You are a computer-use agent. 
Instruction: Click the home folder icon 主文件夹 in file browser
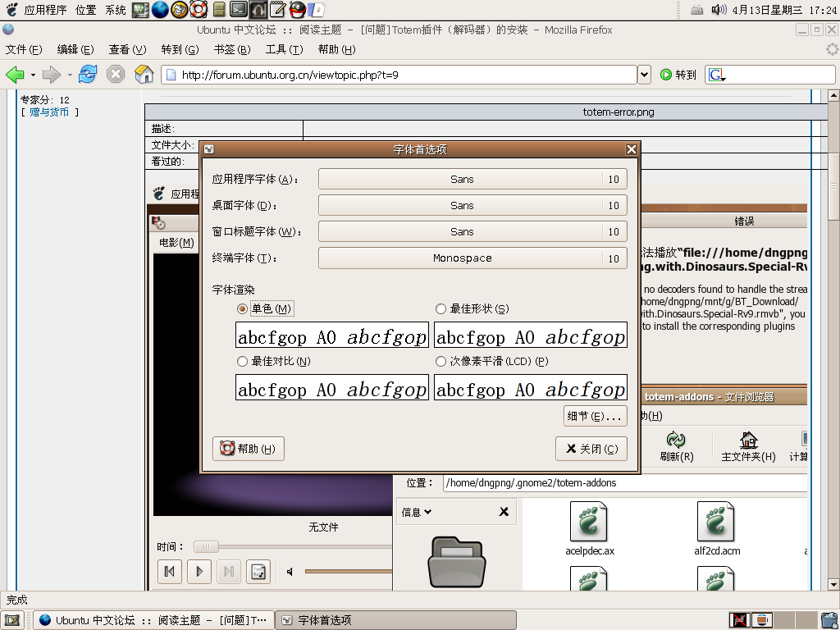(x=748, y=447)
